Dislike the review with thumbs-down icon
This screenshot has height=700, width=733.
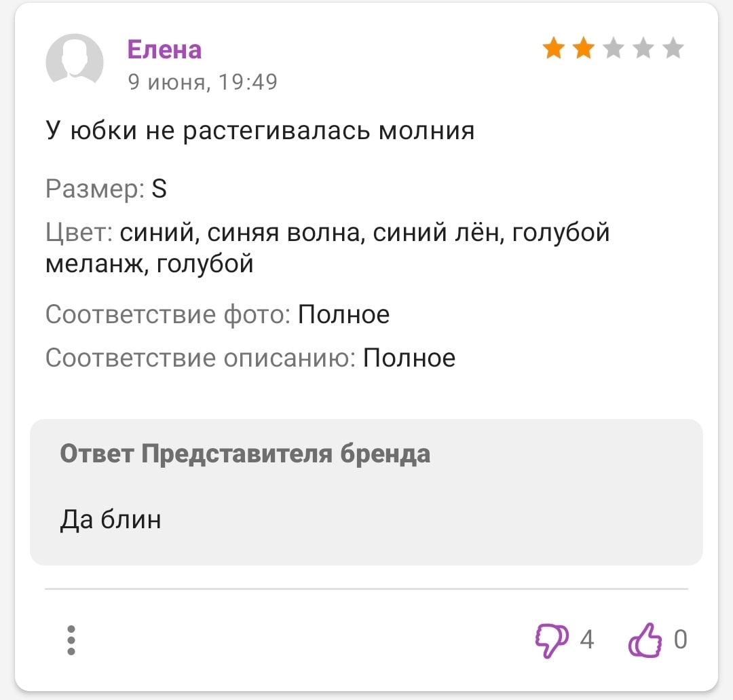[x=551, y=640]
